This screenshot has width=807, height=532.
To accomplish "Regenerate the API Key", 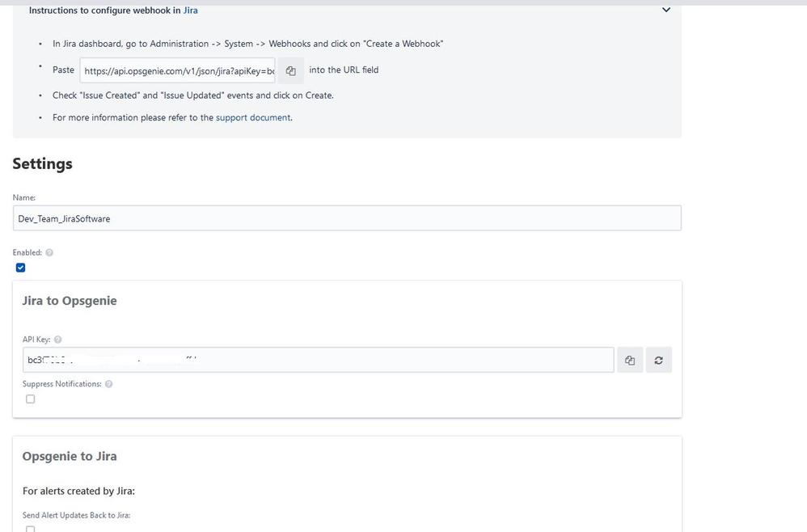I will tap(658, 360).
